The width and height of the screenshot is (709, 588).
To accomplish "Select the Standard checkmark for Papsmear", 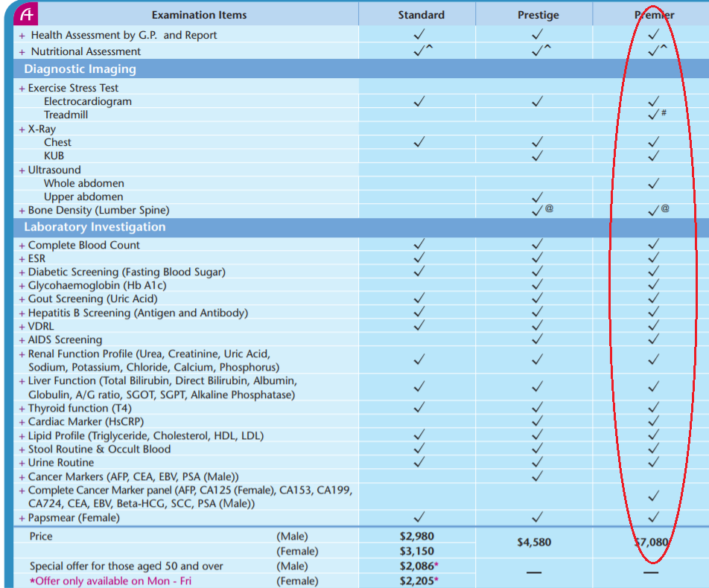I will 419,517.
